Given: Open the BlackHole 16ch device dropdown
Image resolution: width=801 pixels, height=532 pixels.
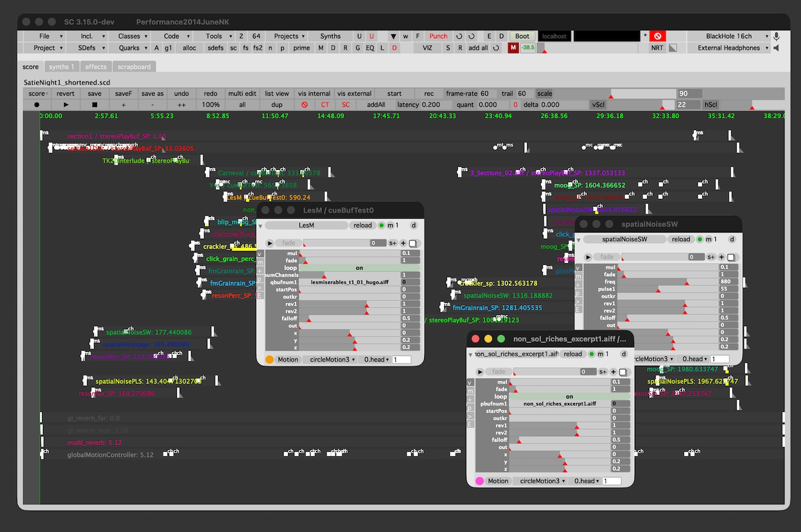Looking at the screenshot, I should click(729, 36).
